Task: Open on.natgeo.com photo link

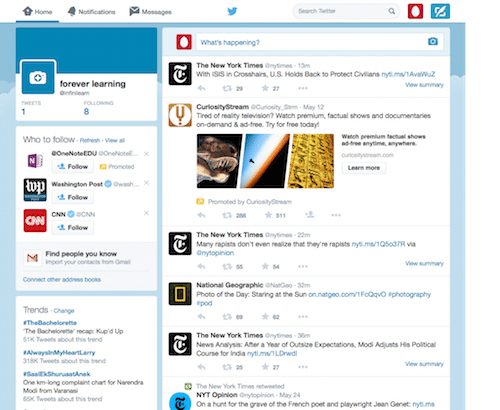Action: pos(347,294)
